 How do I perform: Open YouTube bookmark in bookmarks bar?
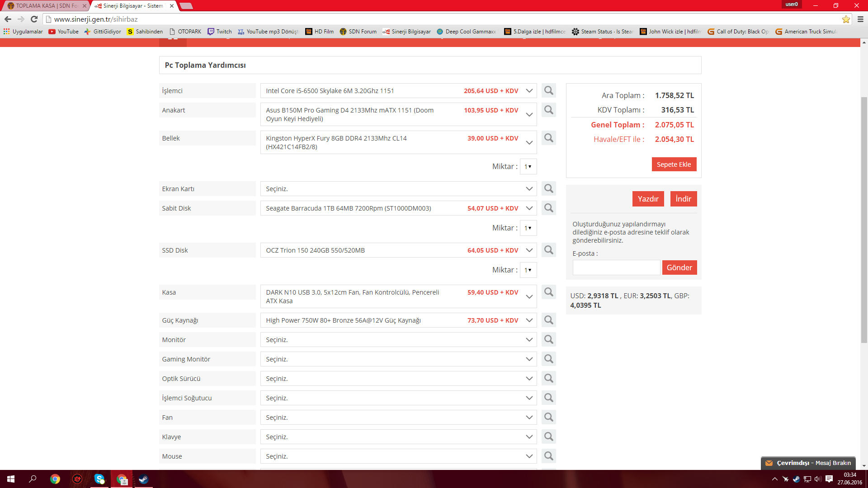pyautogui.click(x=64, y=32)
